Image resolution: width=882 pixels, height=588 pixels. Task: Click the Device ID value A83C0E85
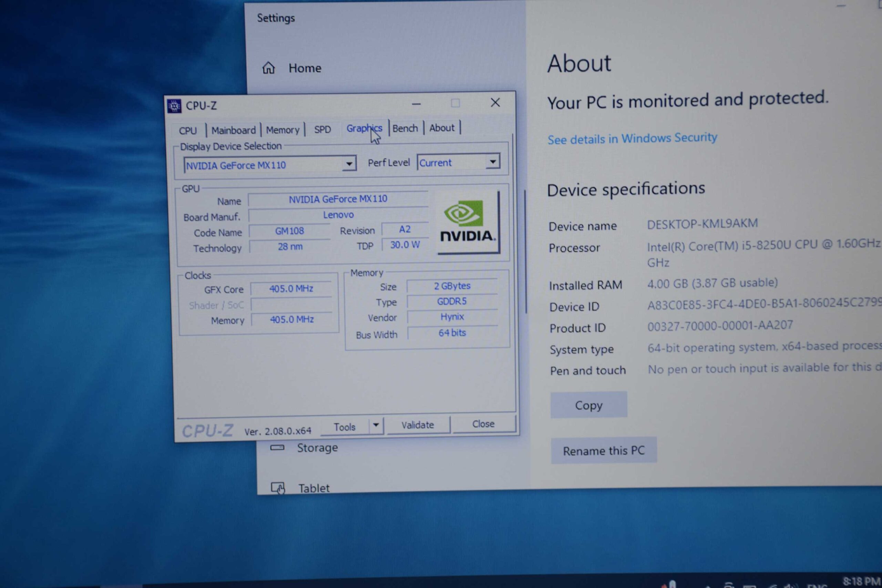[764, 303]
